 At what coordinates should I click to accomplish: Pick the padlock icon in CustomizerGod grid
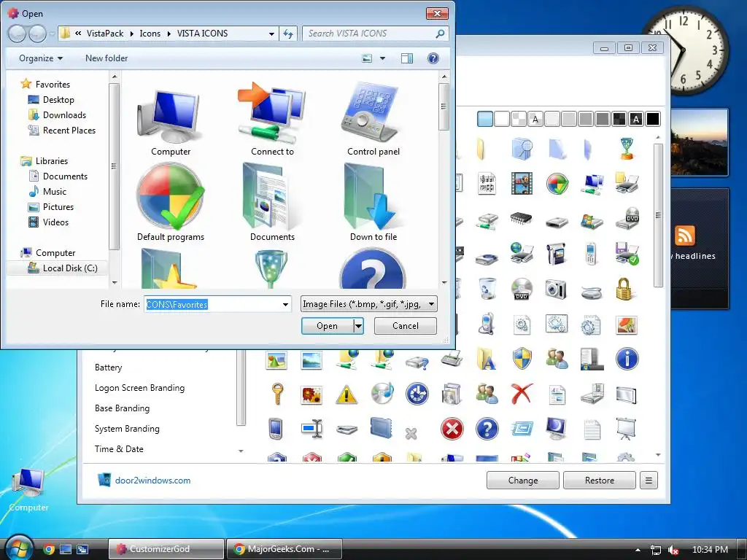[624, 289]
